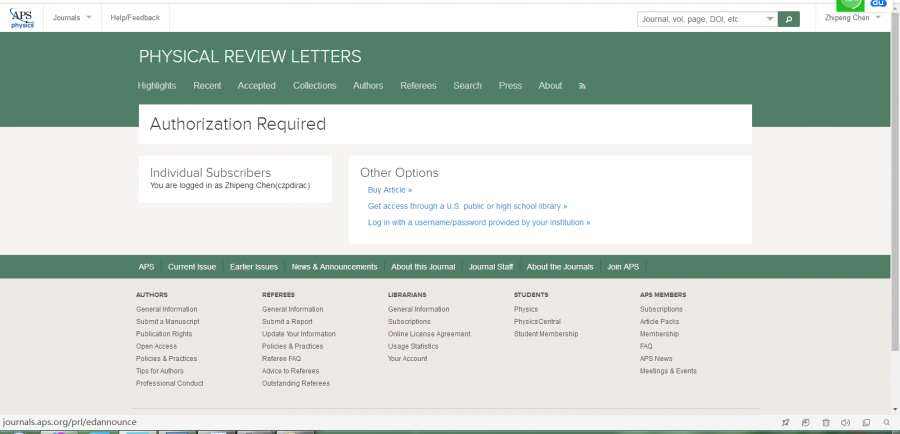Viewport: 900px width, 434px height.
Task: Open the About navigation tab
Action: click(x=550, y=86)
